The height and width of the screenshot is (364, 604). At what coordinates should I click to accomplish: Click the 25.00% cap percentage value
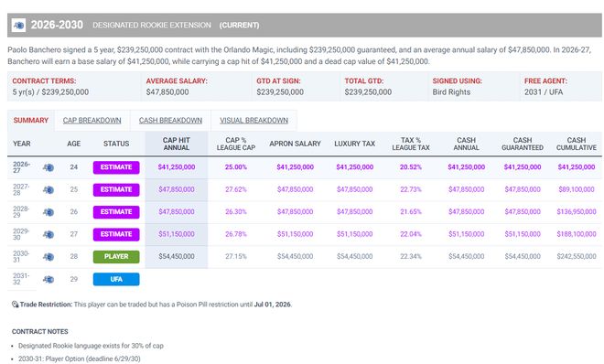(x=236, y=167)
